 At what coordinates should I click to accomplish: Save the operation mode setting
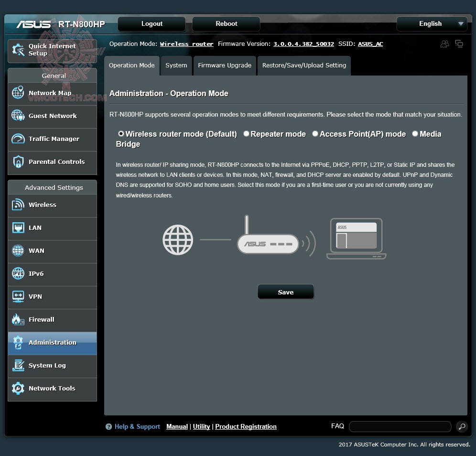tap(286, 292)
